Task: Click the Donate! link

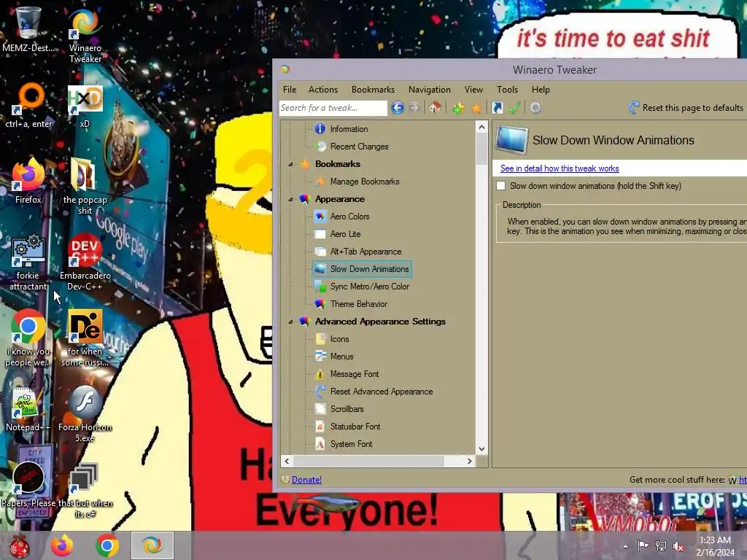Action: [x=306, y=480]
